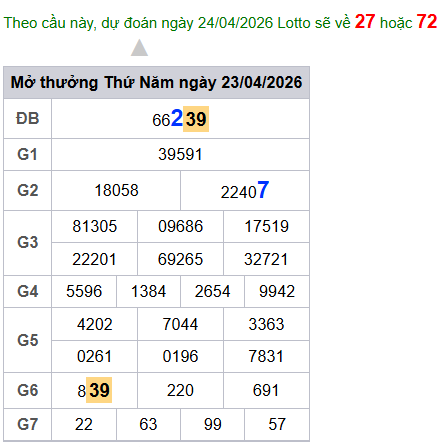This screenshot has width=440, height=447.
Task: Select G4 number 1384
Action: point(148,291)
